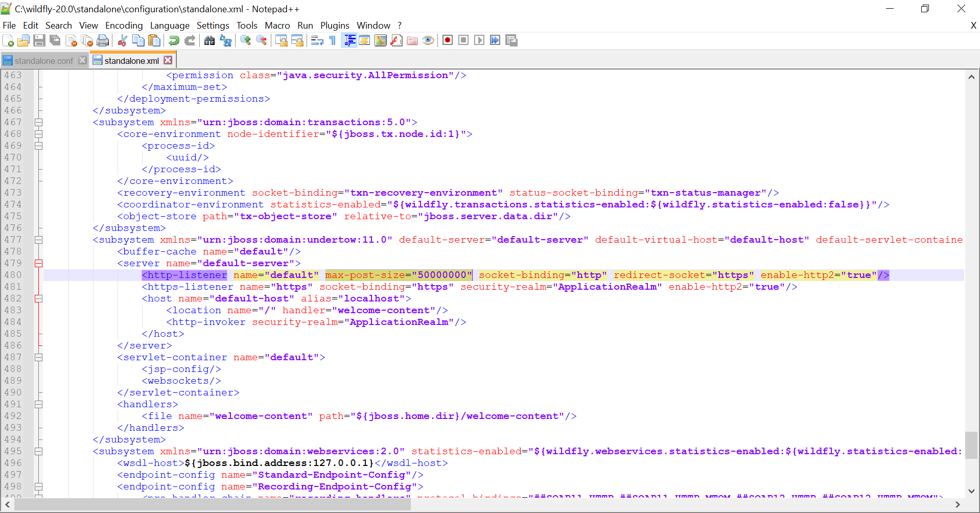The height and width of the screenshot is (513, 980).
Task: Collapse the server fold marker at line 479
Action: coord(38,263)
